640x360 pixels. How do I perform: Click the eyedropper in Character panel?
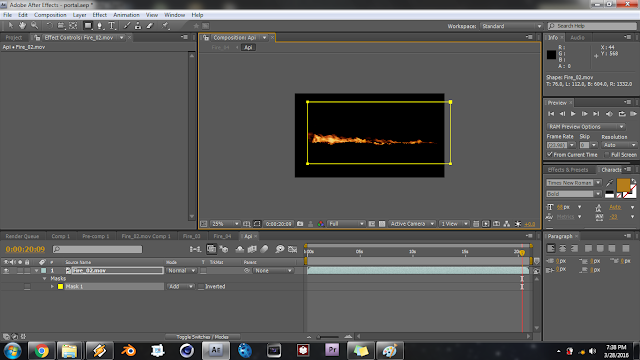[x=609, y=183]
